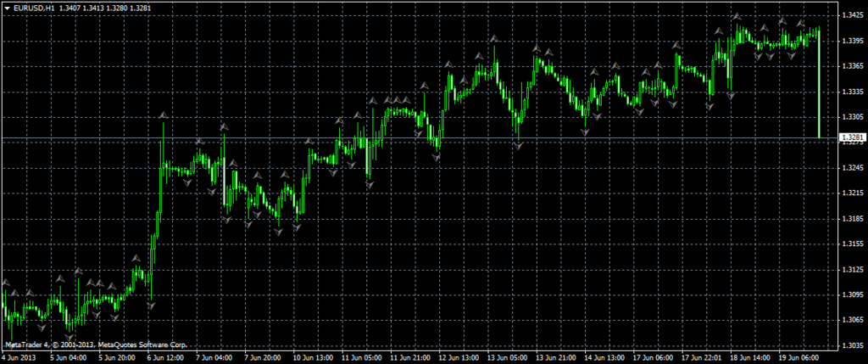Click the triangle before the EURUSD,H1 title

click(6, 8)
